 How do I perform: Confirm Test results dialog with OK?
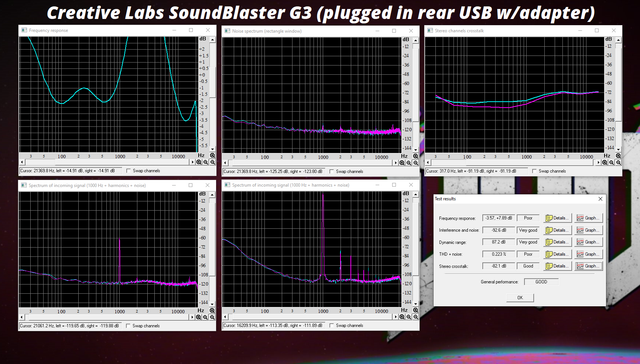tap(520, 297)
